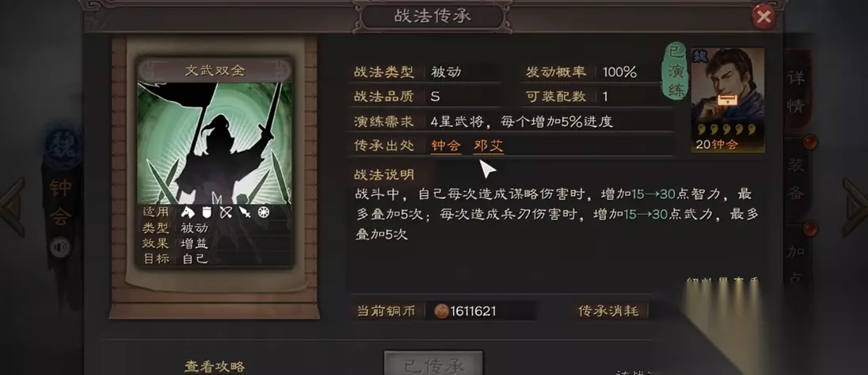868x375 pixels.
Task: Click the 钟会 general portrait card
Action: pyautogui.click(x=727, y=100)
